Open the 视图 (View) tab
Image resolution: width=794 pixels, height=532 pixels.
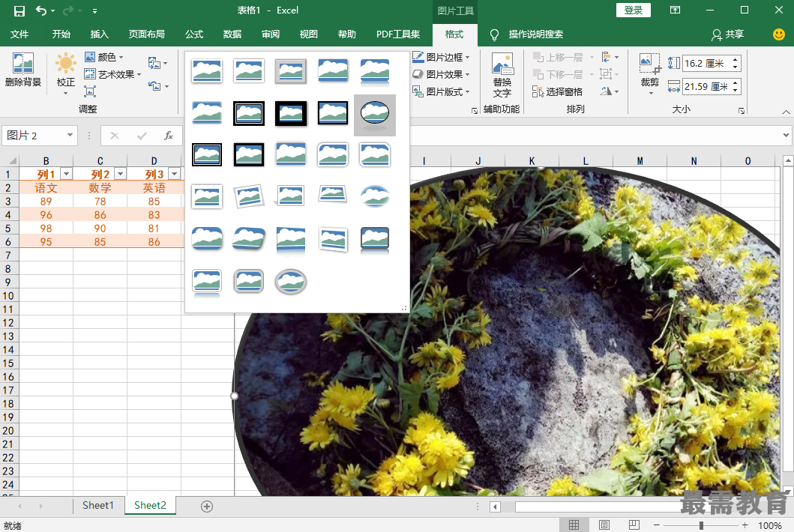[308, 34]
